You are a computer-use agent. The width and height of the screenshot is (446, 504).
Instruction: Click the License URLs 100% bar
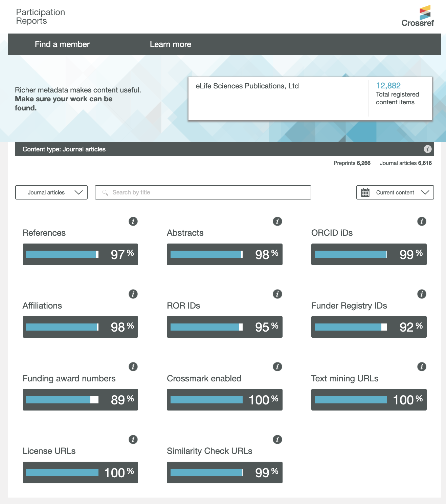[x=80, y=472]
